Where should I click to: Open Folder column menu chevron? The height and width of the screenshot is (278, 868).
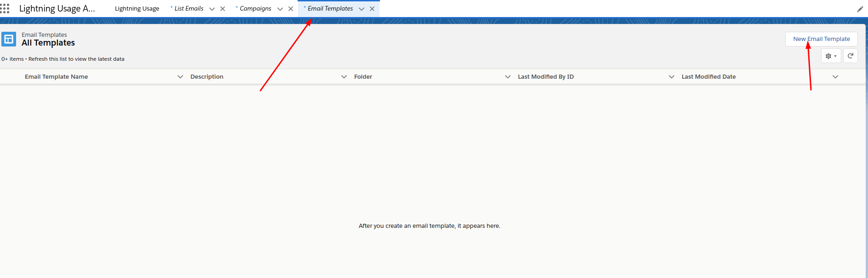[508, 77]
